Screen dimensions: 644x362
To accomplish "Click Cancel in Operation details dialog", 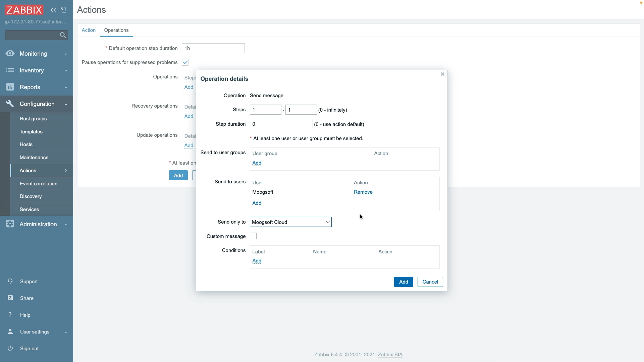I will pyautogui.click(x=430, y=282).
